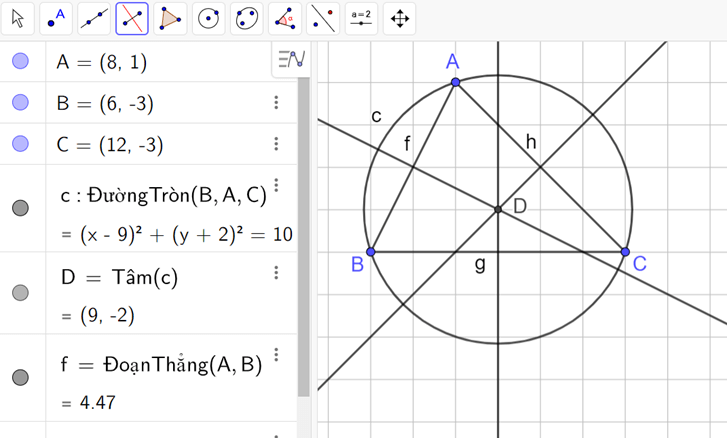This screenshot has height=438, width=727.
Task: Choose the Angle measurement tool
Action: click(285, 18)
